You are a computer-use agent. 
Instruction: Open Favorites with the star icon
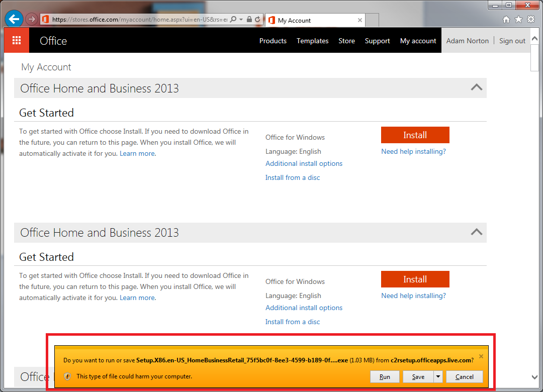coord(518,20)
